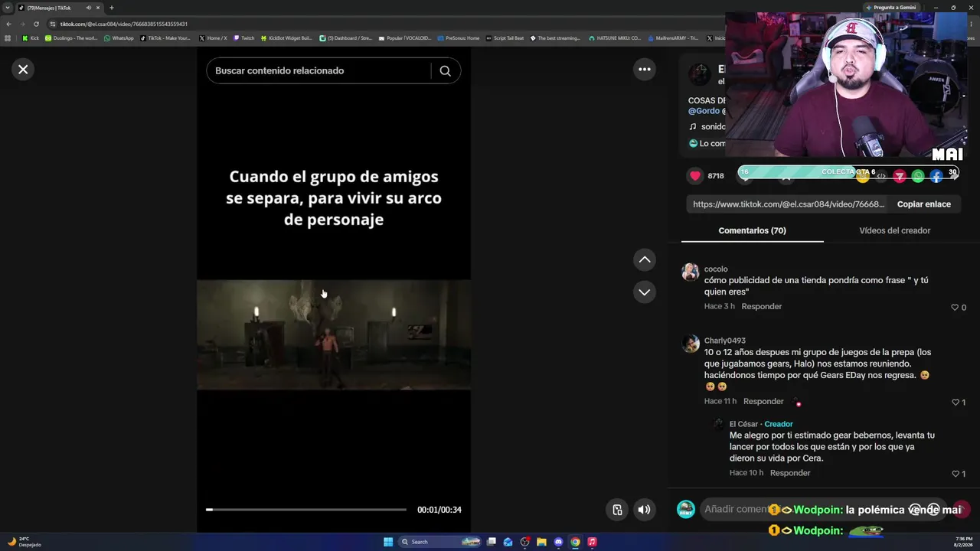Open the embed code share icon
The image size is (980, 551).
click(x=881, y=177)
